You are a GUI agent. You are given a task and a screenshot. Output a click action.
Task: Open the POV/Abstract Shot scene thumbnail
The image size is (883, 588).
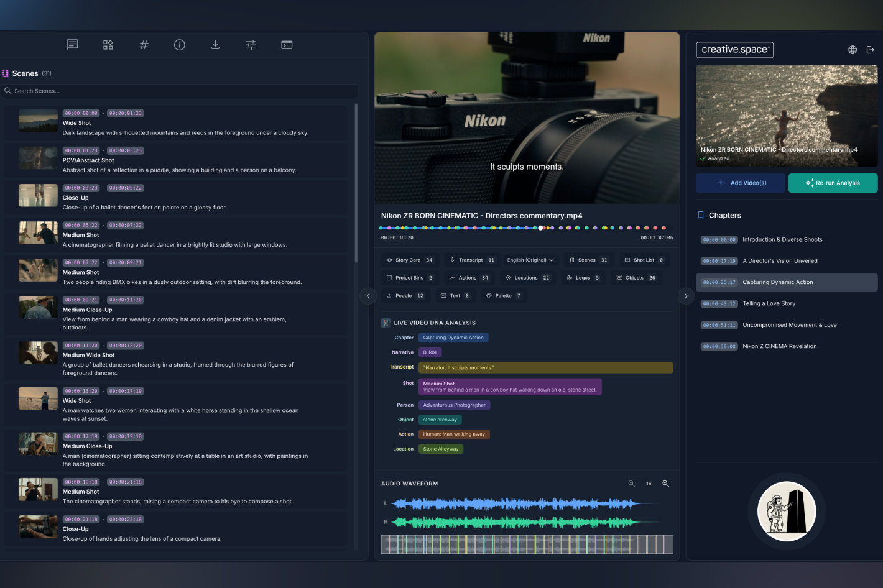point(38,158)
